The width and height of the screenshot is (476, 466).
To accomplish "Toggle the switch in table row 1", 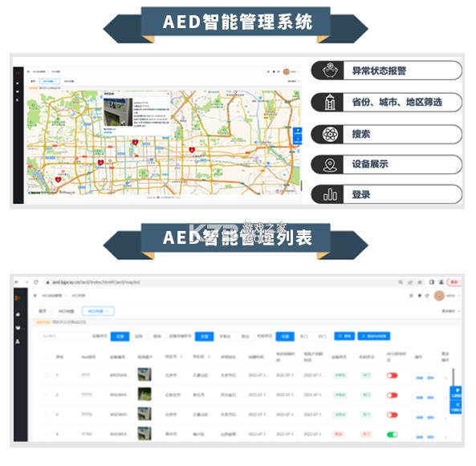I will coord(392,375).
